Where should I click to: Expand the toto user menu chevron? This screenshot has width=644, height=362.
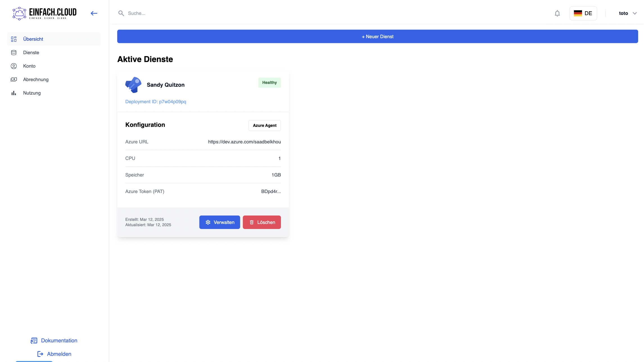(x=634, y=13)
